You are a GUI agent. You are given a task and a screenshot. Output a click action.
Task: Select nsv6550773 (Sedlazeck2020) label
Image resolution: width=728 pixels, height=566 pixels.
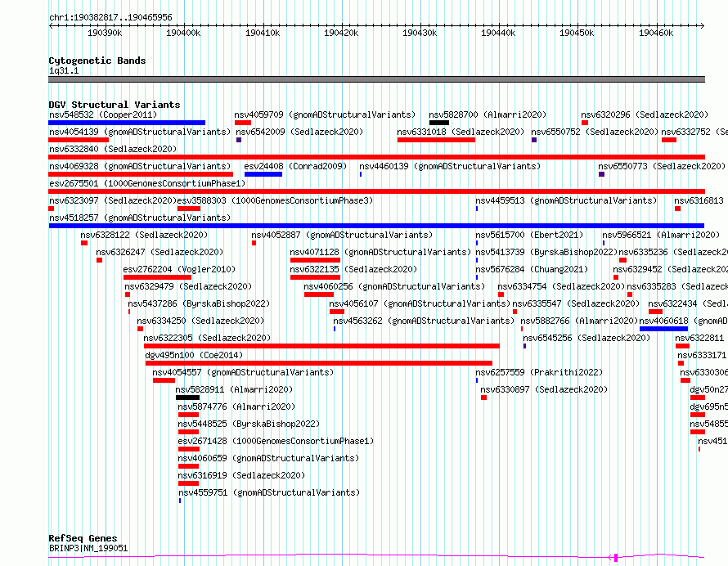click(x=662, y=166)
